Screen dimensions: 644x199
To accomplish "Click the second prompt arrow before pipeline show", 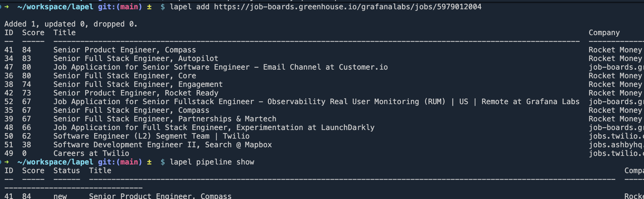I will tap(7, 162).
